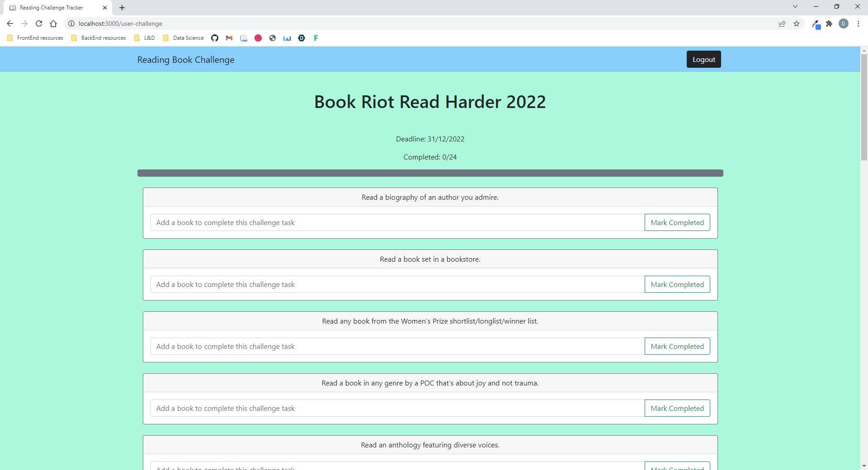
Task: Open the green F bookmark icon
Action: point(316,38)
